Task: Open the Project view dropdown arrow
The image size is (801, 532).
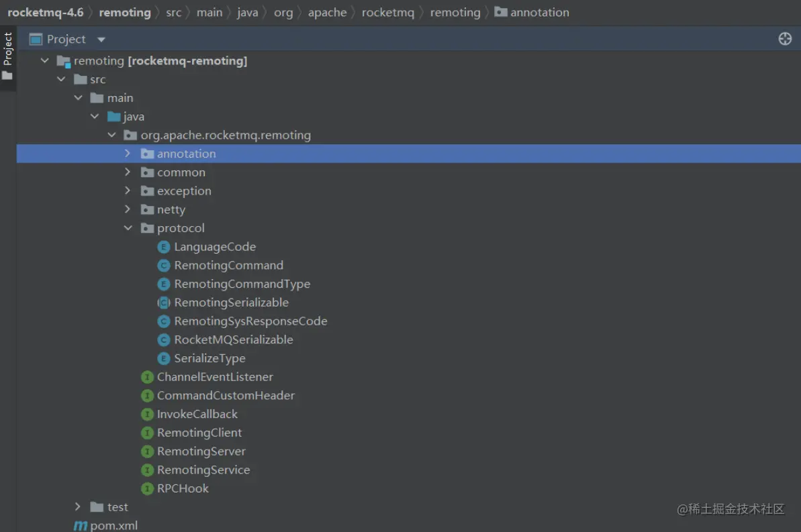Action: [101, 40]
